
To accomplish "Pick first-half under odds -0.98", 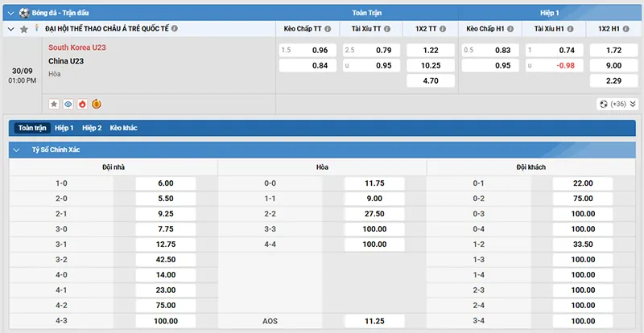I will pyautogui.click(x=555, y=66).
